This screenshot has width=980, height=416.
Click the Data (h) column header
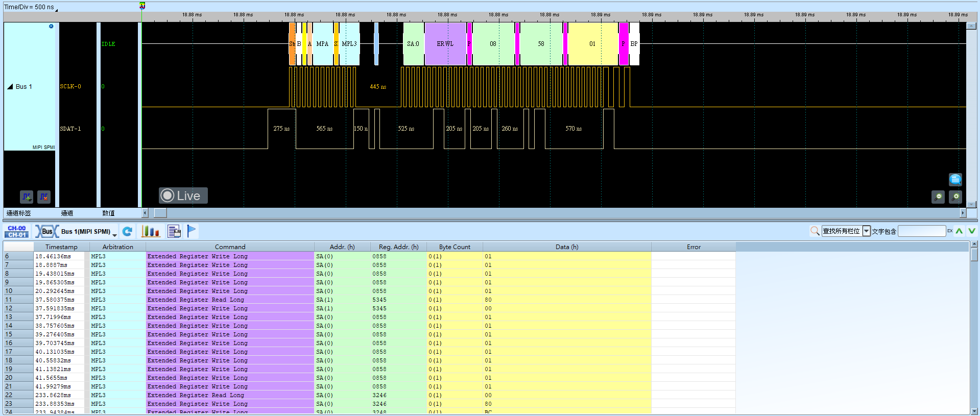567,247
